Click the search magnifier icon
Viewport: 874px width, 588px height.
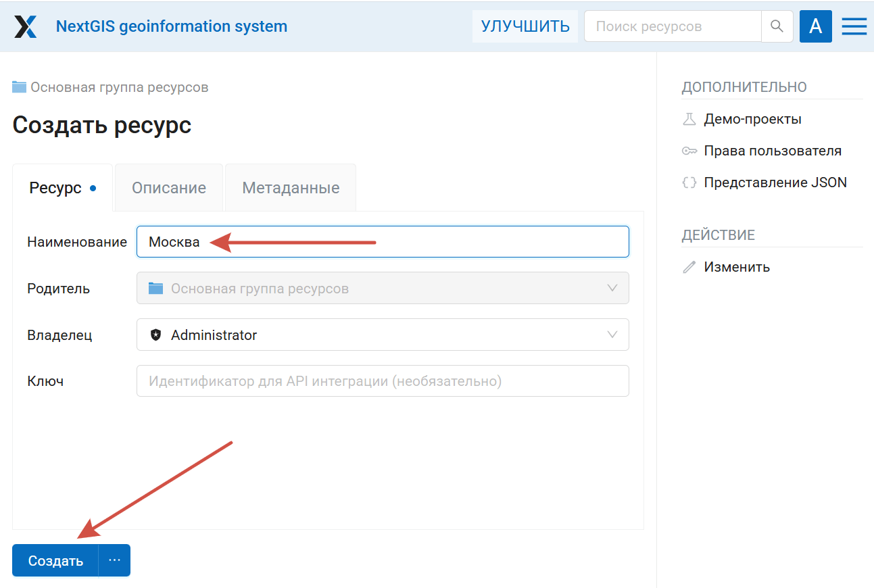(777, 26)
